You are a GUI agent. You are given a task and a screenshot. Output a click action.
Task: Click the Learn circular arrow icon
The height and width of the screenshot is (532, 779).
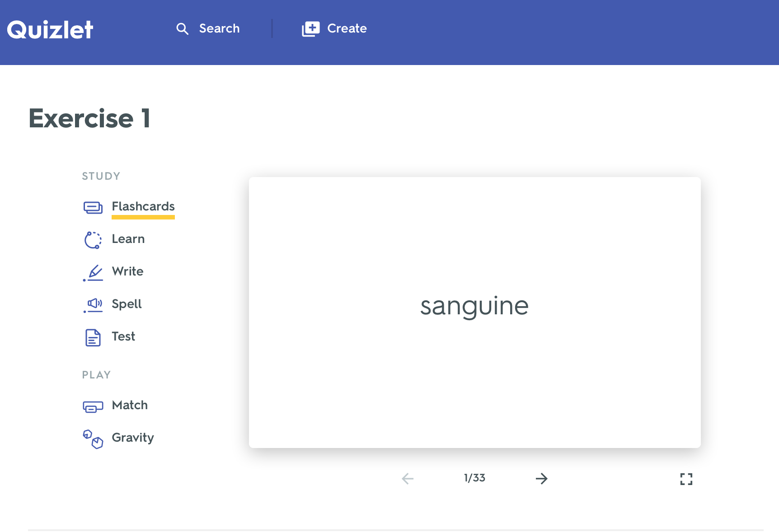pos(93,240)
